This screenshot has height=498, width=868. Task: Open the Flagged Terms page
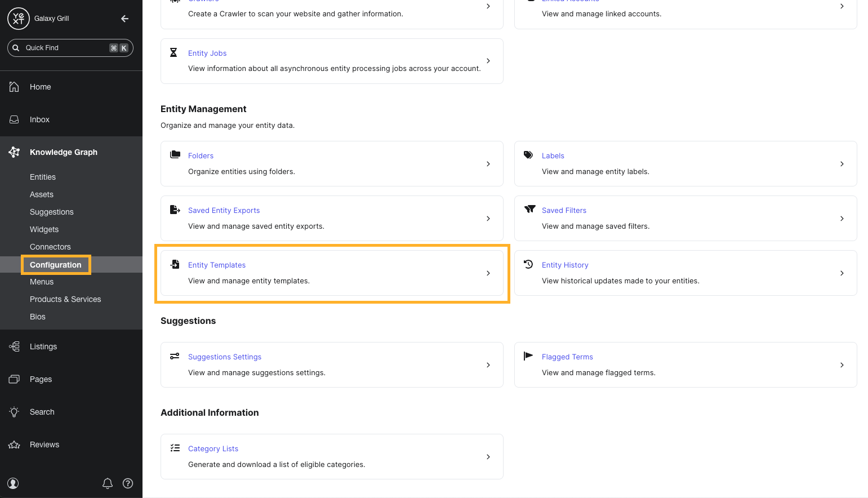567,357
